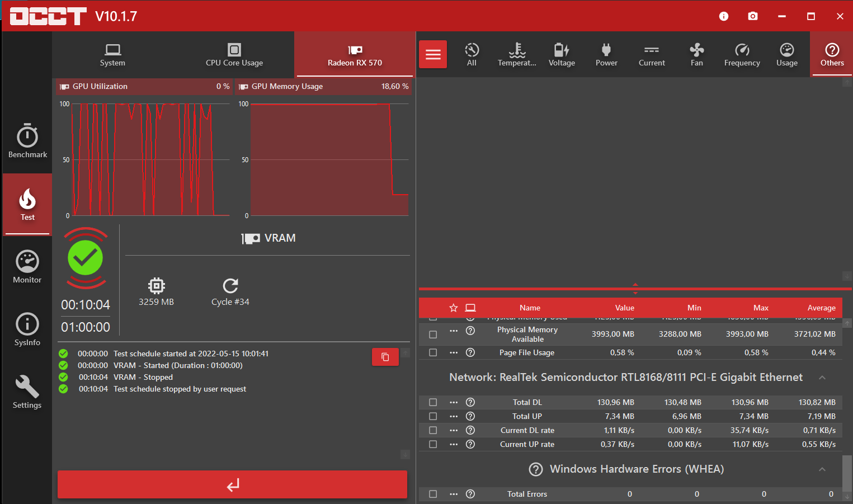Copy the test log with clipboard button

(x=385, y=357)
